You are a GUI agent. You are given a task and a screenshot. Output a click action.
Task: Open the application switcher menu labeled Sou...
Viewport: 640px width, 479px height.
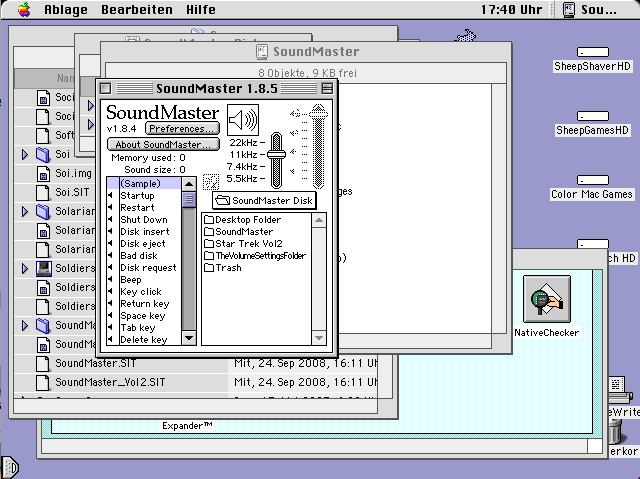[x=590, y=9]
